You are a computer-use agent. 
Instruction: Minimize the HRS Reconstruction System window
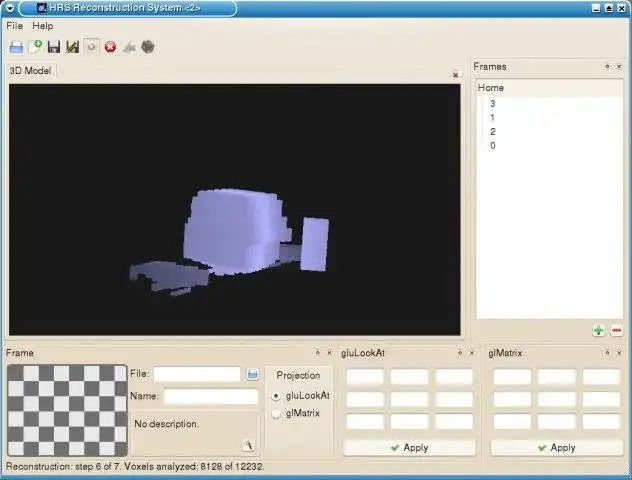pyautogui.click(x=597, y=8)
